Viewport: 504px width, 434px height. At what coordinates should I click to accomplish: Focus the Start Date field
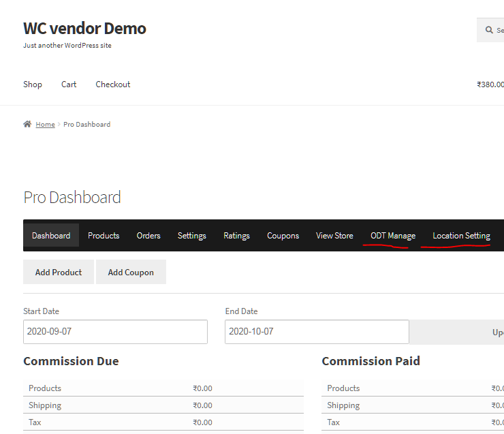click(x=115, y=331)
